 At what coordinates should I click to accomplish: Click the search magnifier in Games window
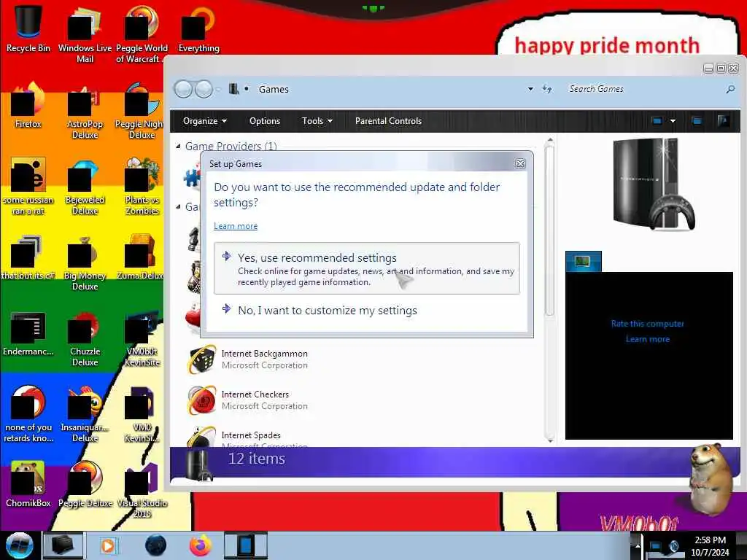730,89
